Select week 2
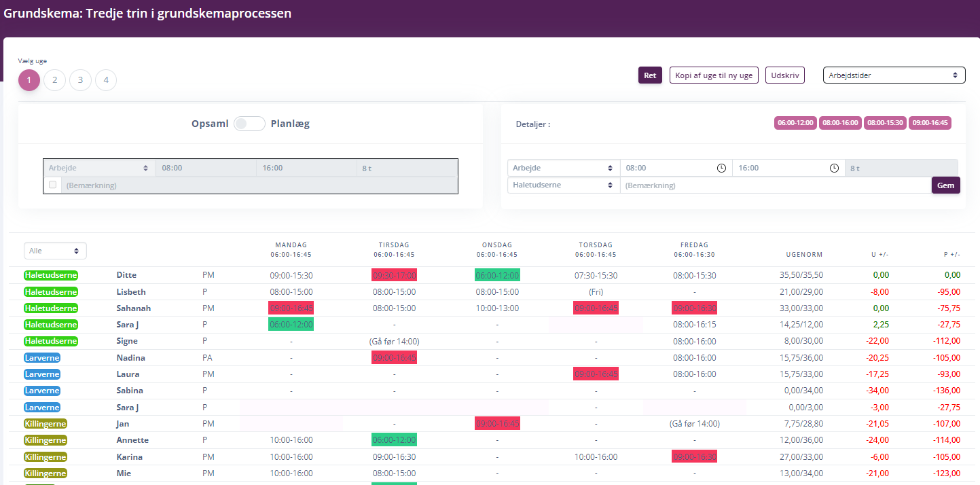This screenshot has height=485, width=980. click(54, 80)
